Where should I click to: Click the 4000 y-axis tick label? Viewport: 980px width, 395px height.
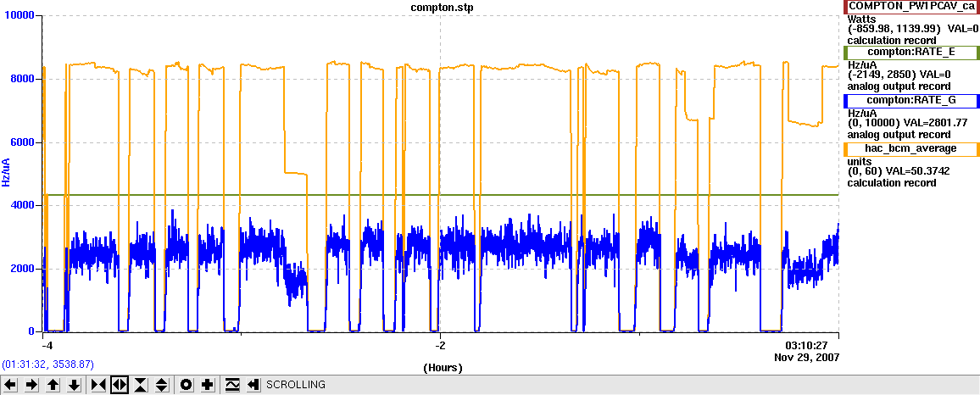(25, 205)
